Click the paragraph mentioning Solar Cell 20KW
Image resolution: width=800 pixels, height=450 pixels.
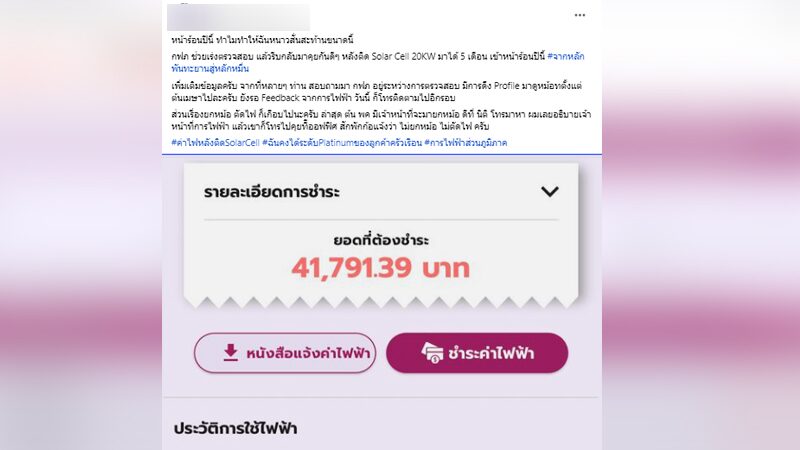[378, 62]
